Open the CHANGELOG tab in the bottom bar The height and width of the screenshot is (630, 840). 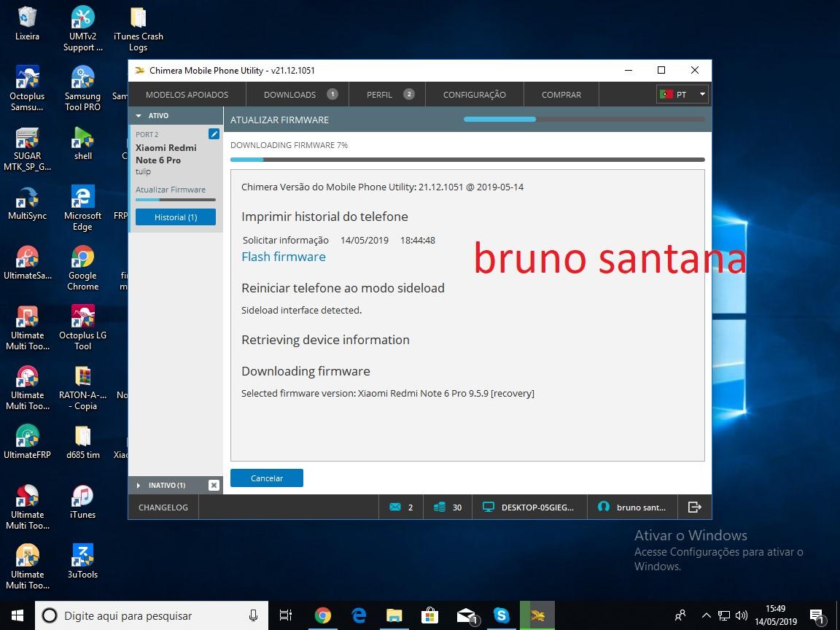(163, 507)
